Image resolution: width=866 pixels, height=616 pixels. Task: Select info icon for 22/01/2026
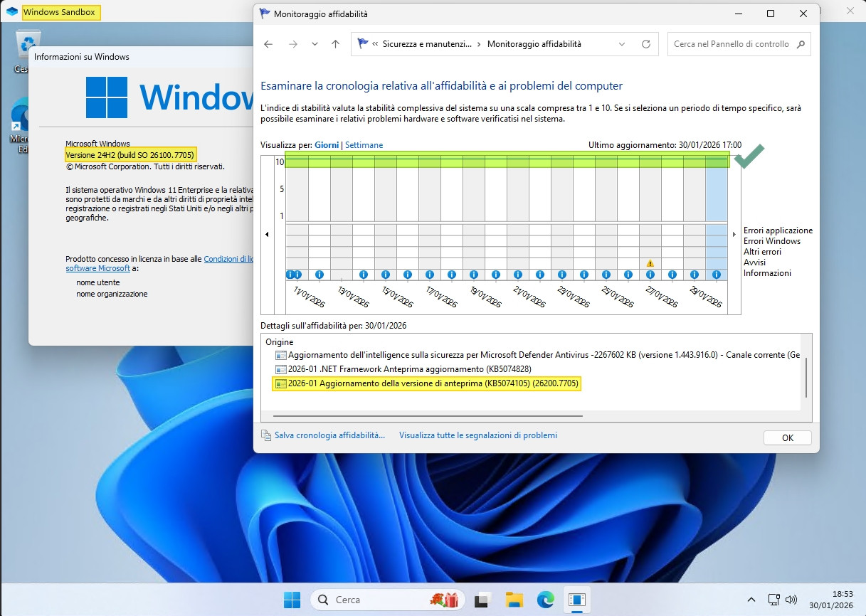click(540, 275)
